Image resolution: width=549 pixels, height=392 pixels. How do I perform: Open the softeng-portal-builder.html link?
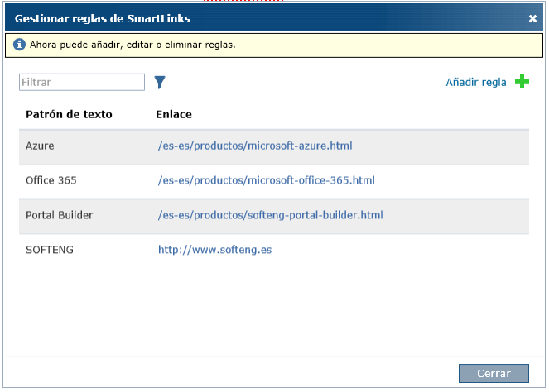coord(270,215)
